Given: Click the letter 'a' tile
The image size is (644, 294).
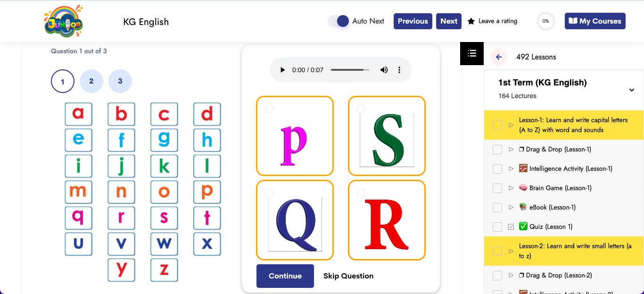Looking at the screenshot, I should 78,114.
